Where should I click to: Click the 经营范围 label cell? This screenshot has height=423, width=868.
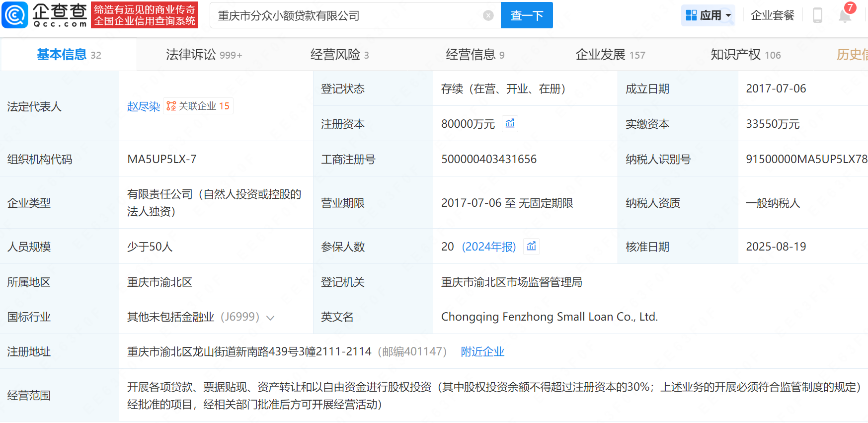[x=60, y=395]
